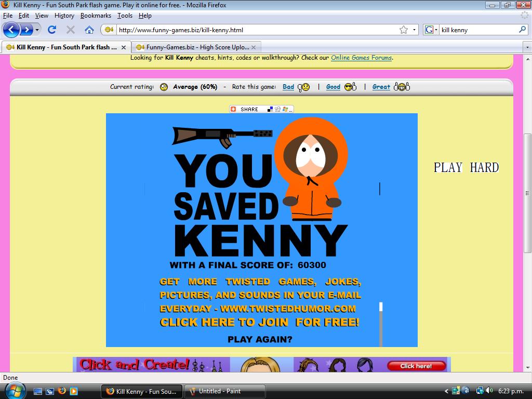
Task: Go to the Home page icon
Action: click(x=89, y=30)
